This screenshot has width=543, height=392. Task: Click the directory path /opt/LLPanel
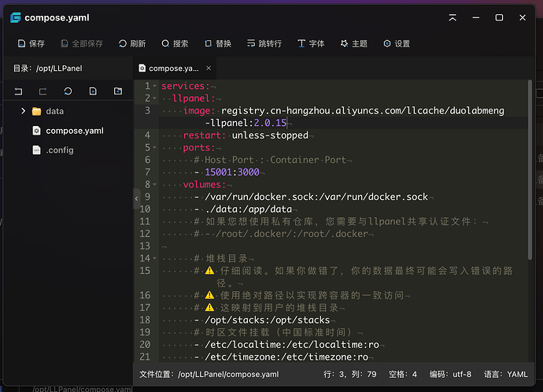[59, 68]
